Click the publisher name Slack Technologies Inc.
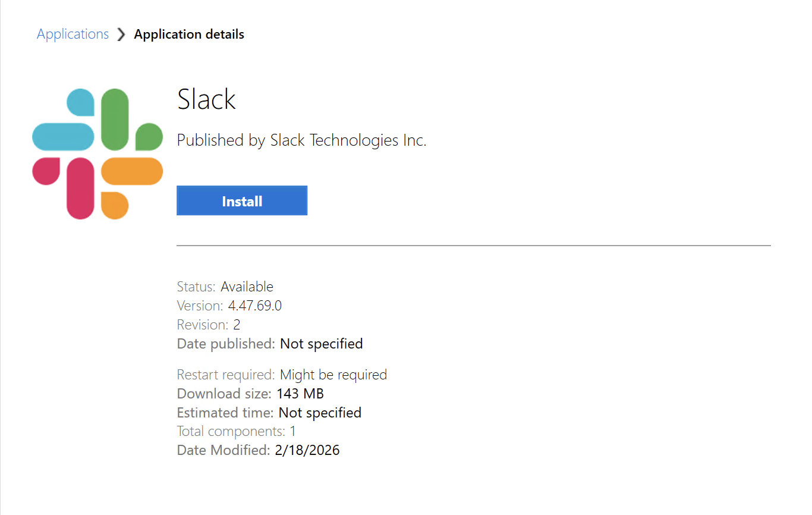 [x=348, y=140]
